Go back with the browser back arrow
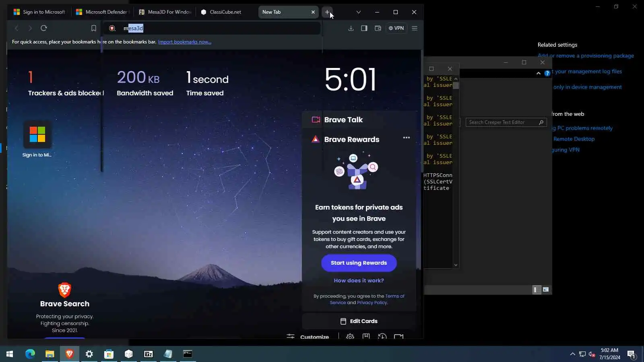This screenshot has width=644, height=362. [x=17, y=28]
